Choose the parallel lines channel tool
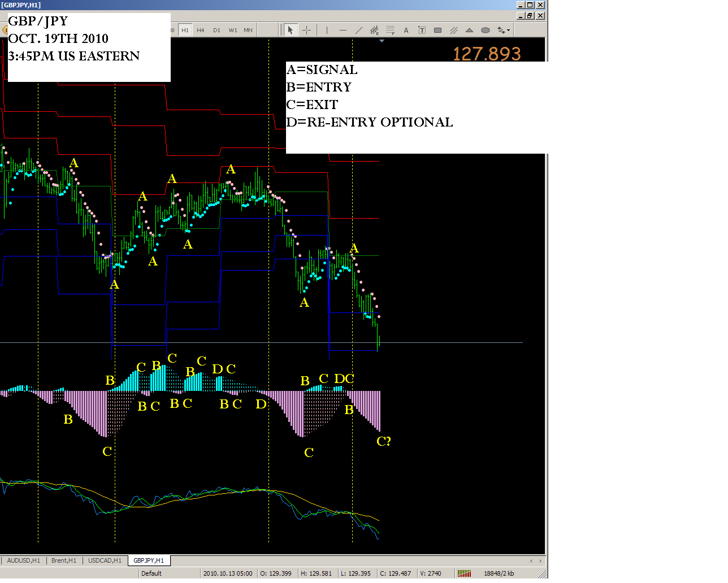 point(453,30)
